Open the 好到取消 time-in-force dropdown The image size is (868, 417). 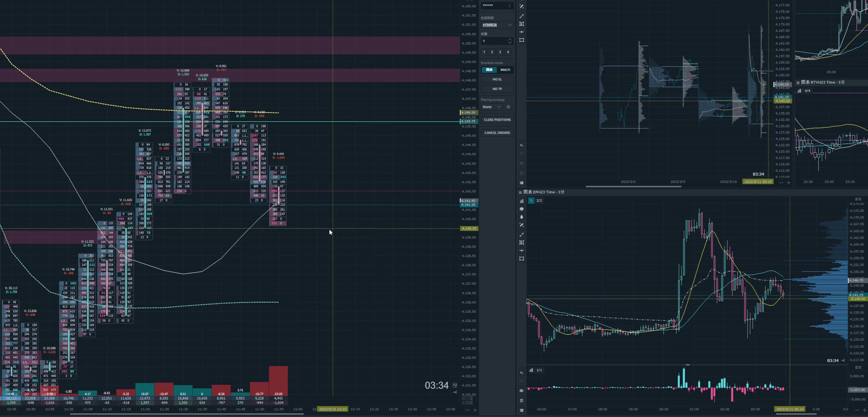pyautogui.click(x=497, y=25)
